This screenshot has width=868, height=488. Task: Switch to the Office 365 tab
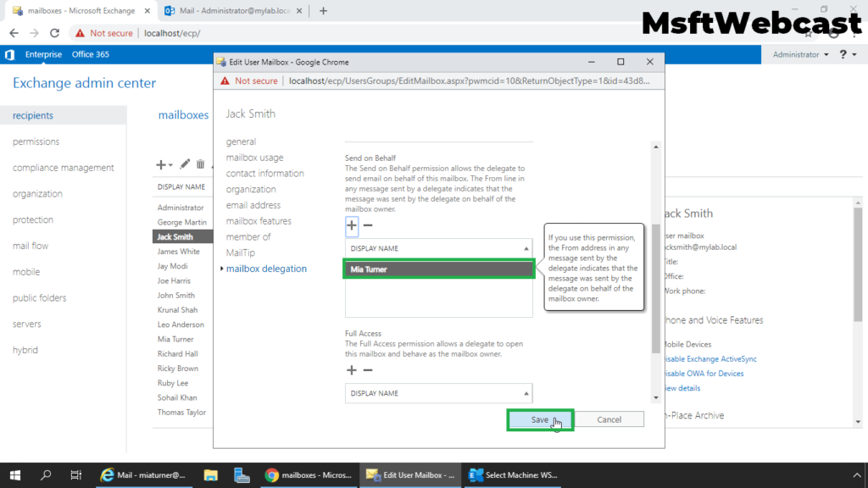(x=91, y=54)
